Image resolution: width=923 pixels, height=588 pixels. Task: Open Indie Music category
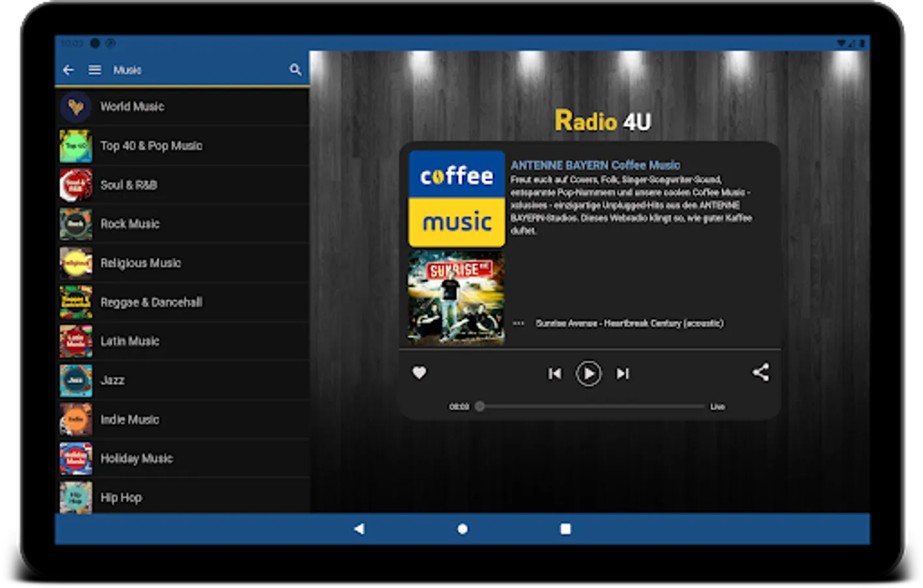pyautogui.click(x=182, y=419)
